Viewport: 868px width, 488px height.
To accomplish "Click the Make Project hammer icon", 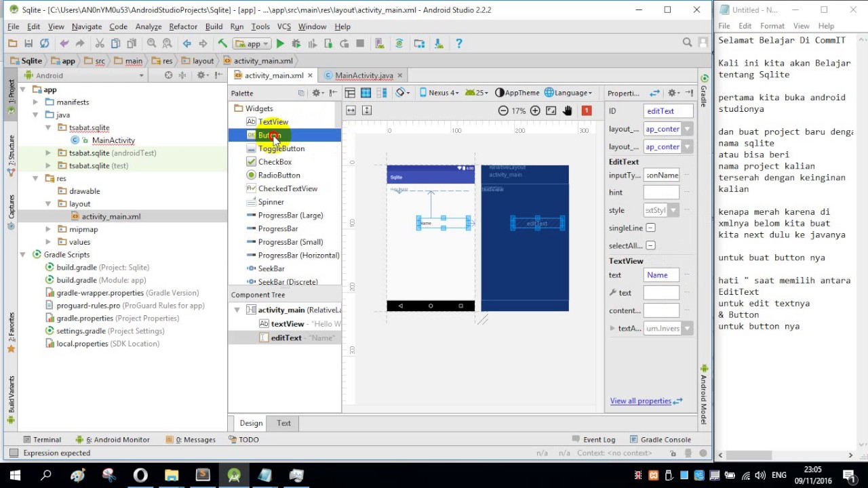I will click(x=222, y=43).
